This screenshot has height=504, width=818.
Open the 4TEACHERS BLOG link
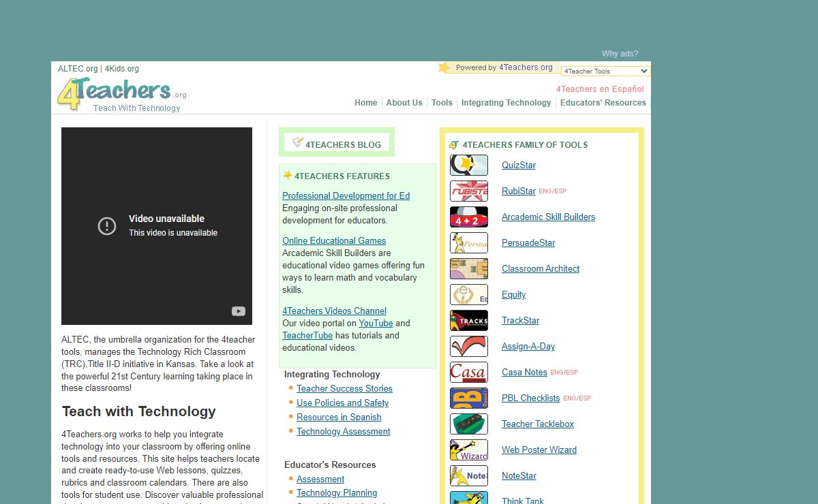pos(343,145)
